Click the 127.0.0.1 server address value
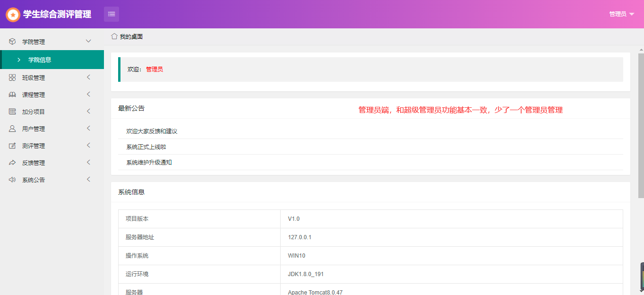Image resolution: width=644 pixels, height=295 pixels. [x=300, y=237]
